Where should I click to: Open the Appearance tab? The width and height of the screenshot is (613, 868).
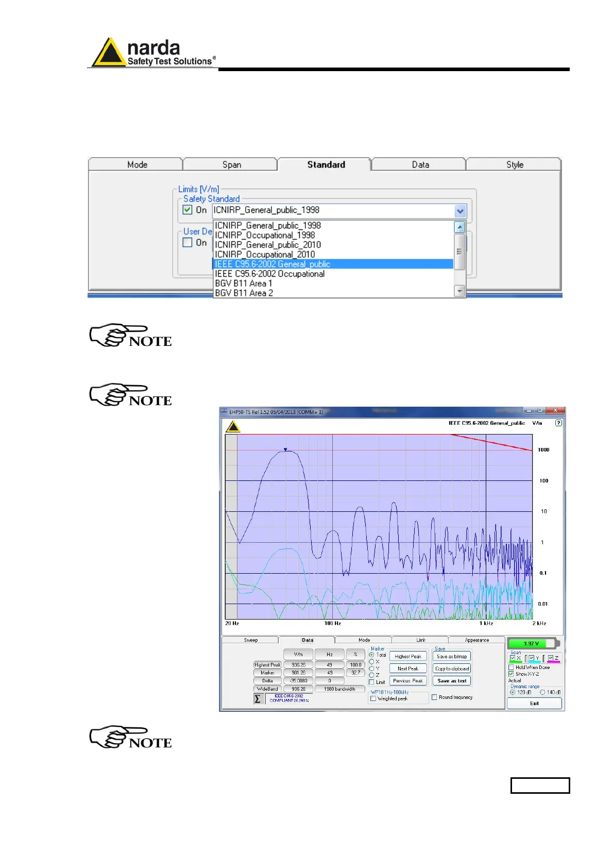476,640
